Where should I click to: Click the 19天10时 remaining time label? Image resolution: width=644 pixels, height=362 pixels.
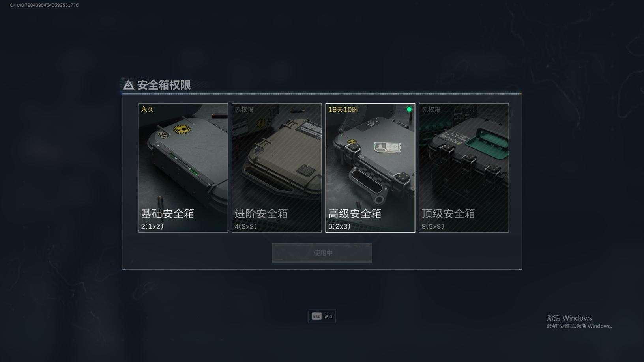pyautogui.click(x=343, y=109)
